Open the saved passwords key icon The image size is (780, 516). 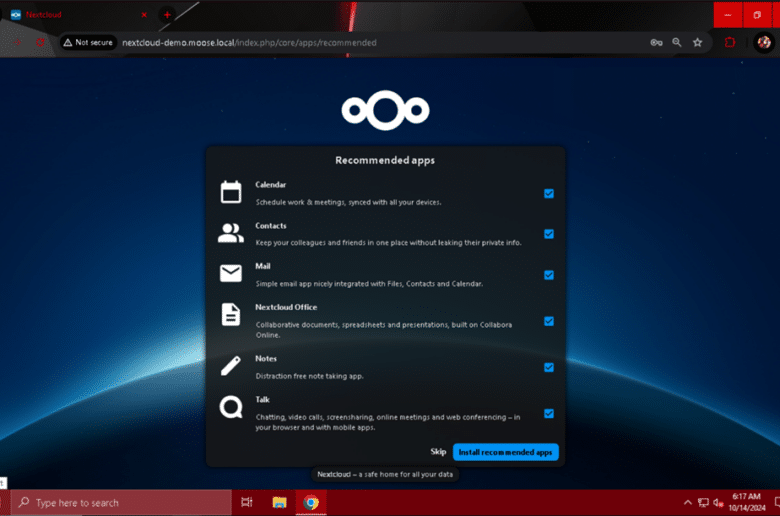point(656,43)
